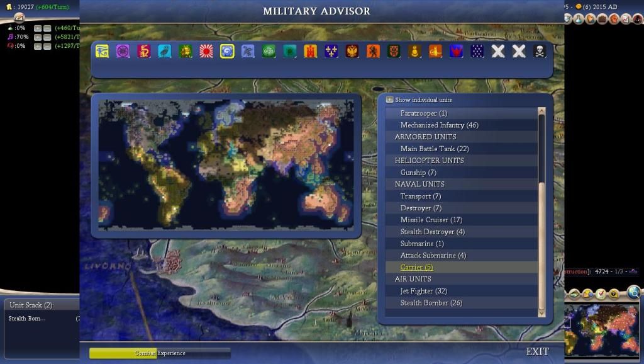Select Gunship (7) row
644x364 pixels.
461,173
